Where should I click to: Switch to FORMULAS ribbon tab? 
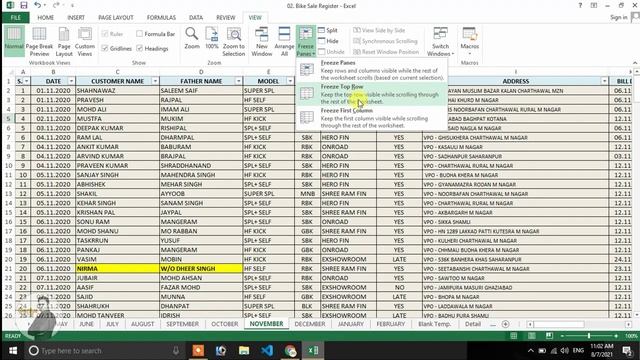(161, 18)
